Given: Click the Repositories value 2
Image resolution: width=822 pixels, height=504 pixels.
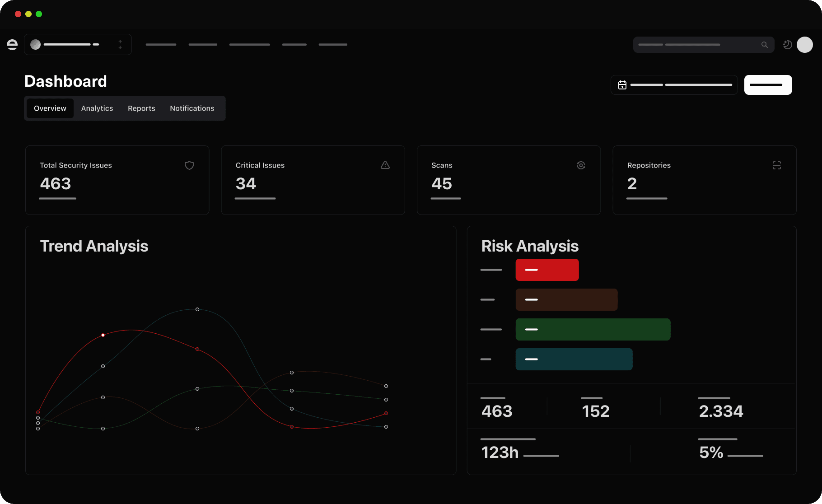Looking at the screenshot, I should 632,184.
